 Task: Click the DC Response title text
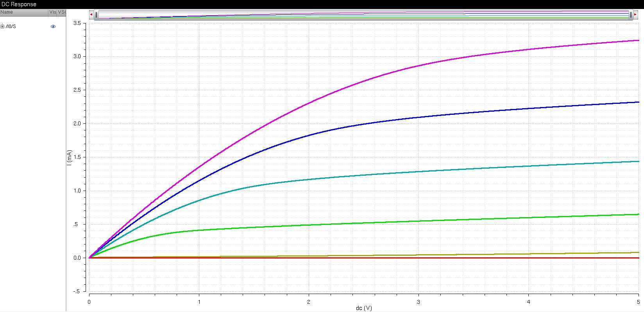coord(19,4)
